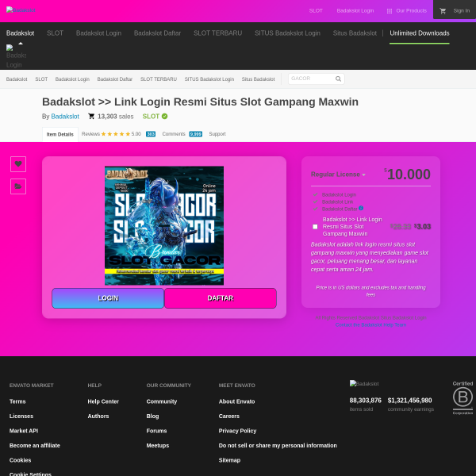Switch to the Comments tab
Viewport: 476px width, 476px height.
[174, 134]
